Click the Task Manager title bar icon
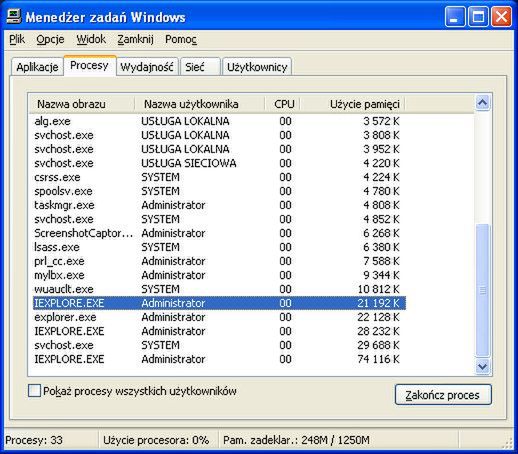This screenshot has width=518, height=454. (x=14, y=17)
